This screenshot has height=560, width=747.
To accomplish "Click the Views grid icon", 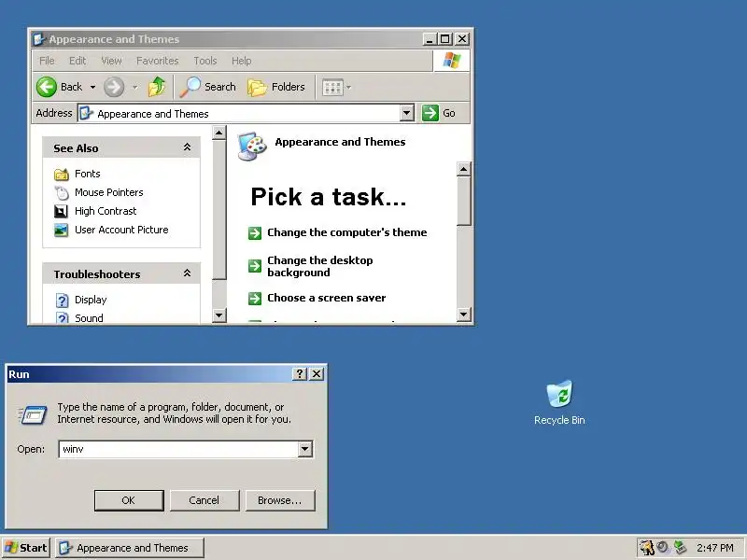I will pos(332,87).
